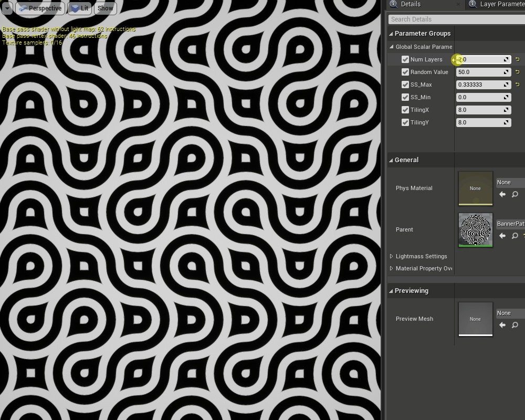Open the Phys Material asset dropdown
This screenshot has height=420, width=525.
click(510, 182)
